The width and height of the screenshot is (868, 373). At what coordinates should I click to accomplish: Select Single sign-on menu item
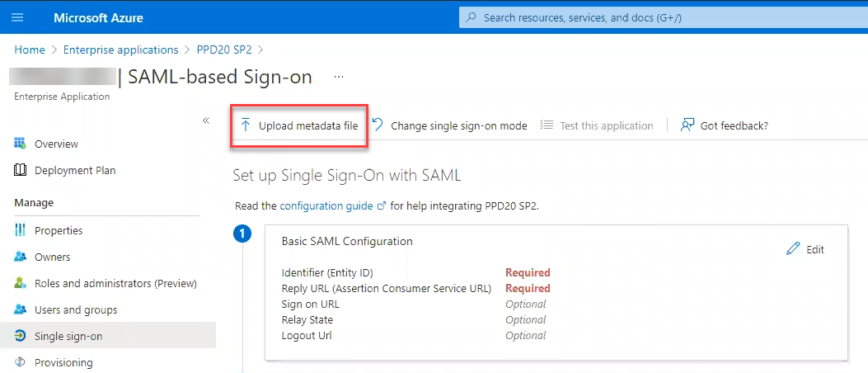(68, 336)
